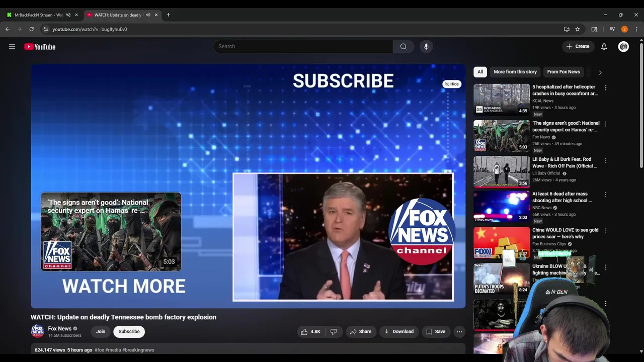
Task: Click the search magnifier button
Action: pos(404,46)
